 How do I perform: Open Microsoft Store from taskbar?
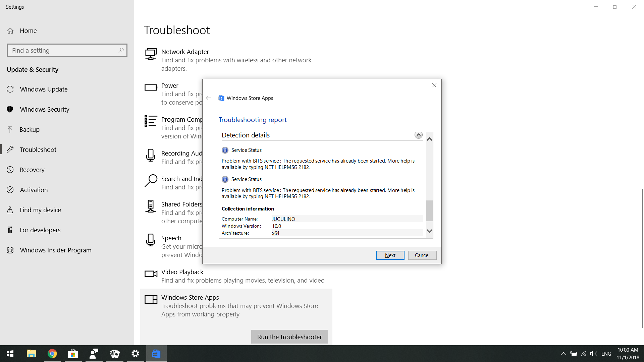click(x=73, y=354)
